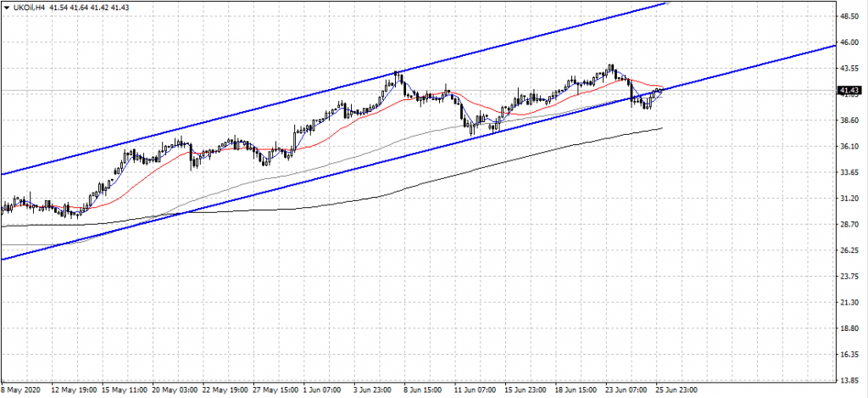Click the 11 Jun 07:00 time label
This screenshot has height=398, width=868.
(475, 391)
